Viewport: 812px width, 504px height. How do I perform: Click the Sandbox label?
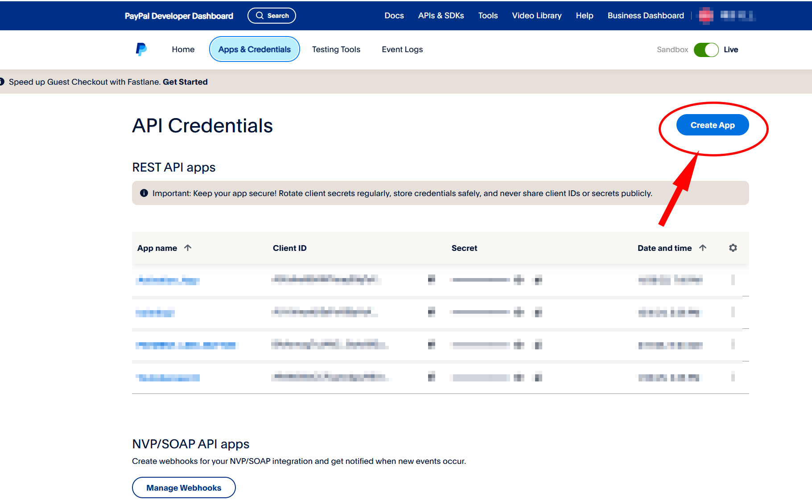click(x=672, y=49)
